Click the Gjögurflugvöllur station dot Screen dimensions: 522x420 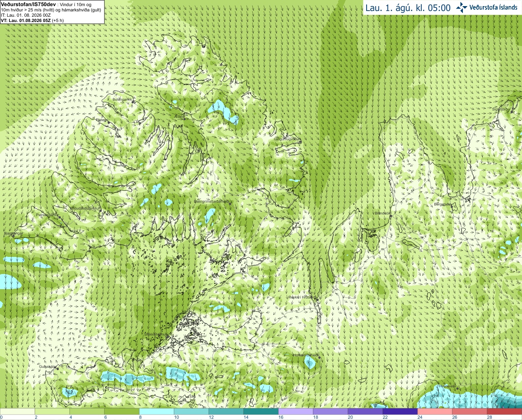(299, 141)
